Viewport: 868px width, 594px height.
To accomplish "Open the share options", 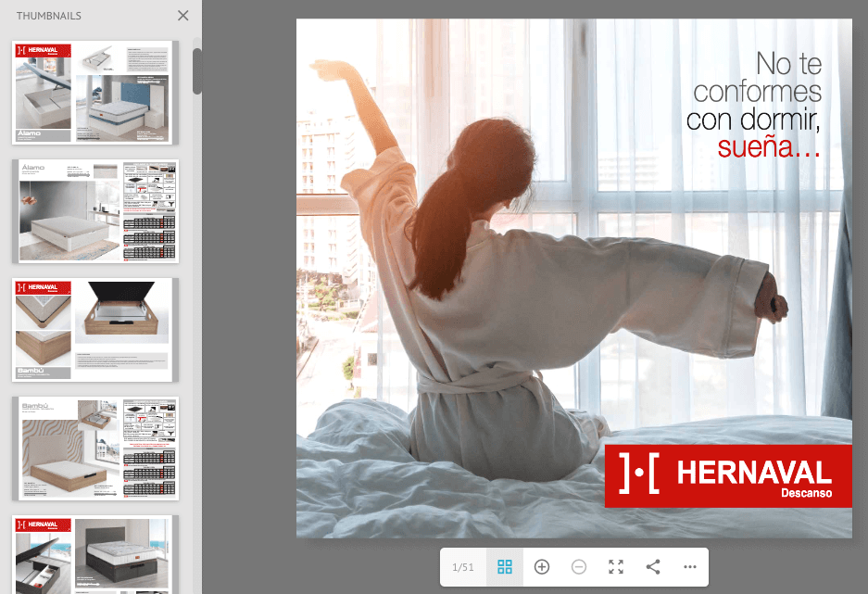I will [x=653, y=567].
